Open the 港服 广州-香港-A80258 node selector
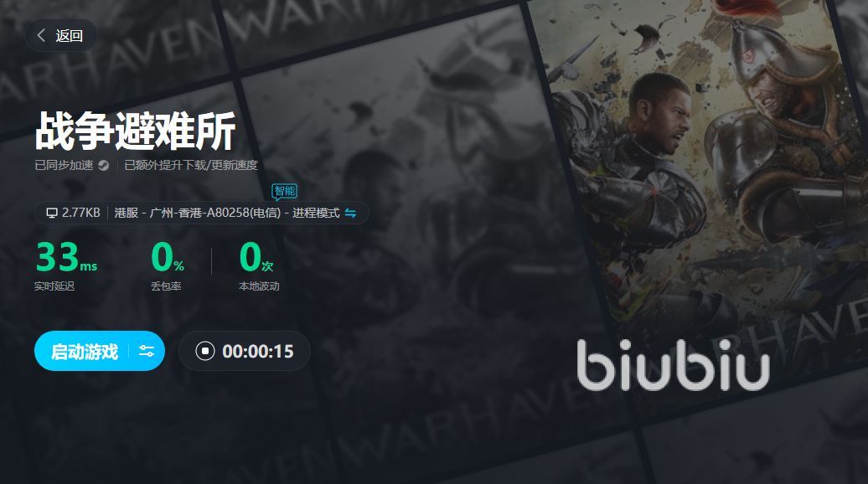 [227, 213]
